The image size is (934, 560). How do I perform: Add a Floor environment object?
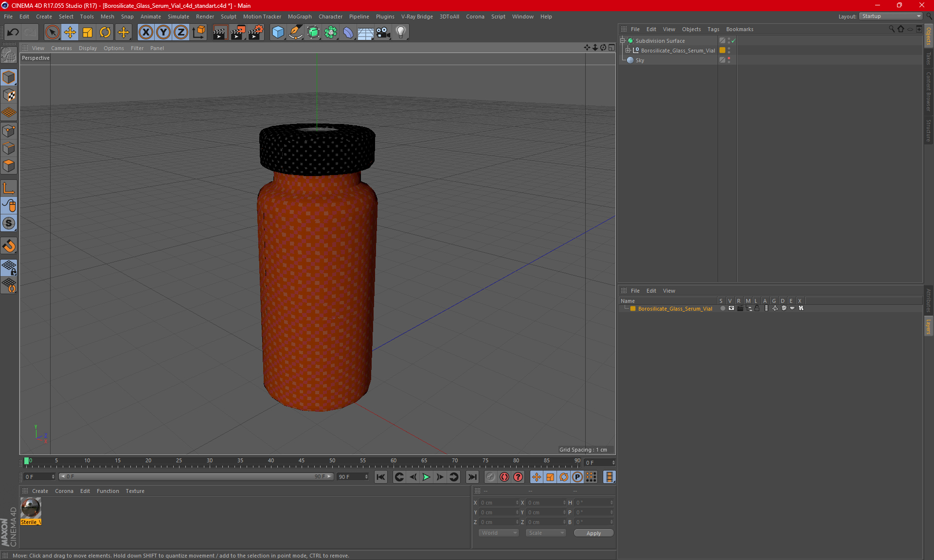tap(365, 32)
